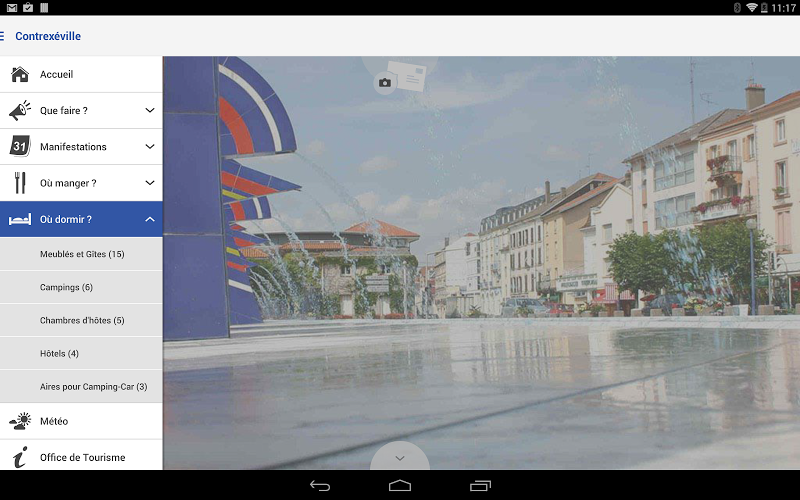The width and height of the screenshot is (800, 500).
Task: Tap the bed icon for Où dormir
Action: point(20,219)
